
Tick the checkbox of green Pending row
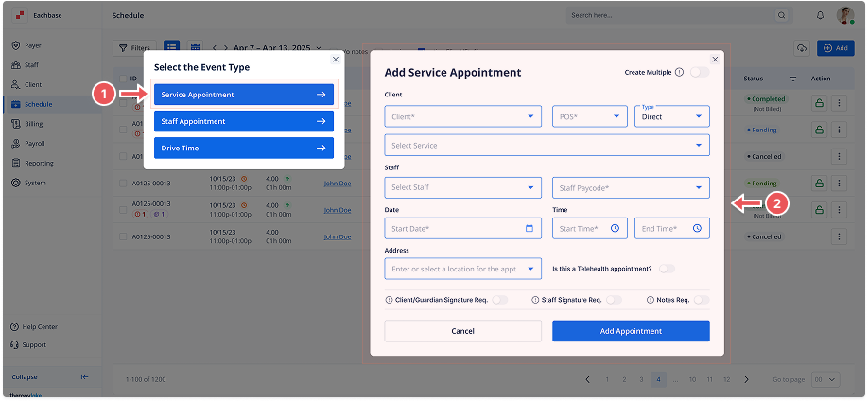(x=123, y=183)
